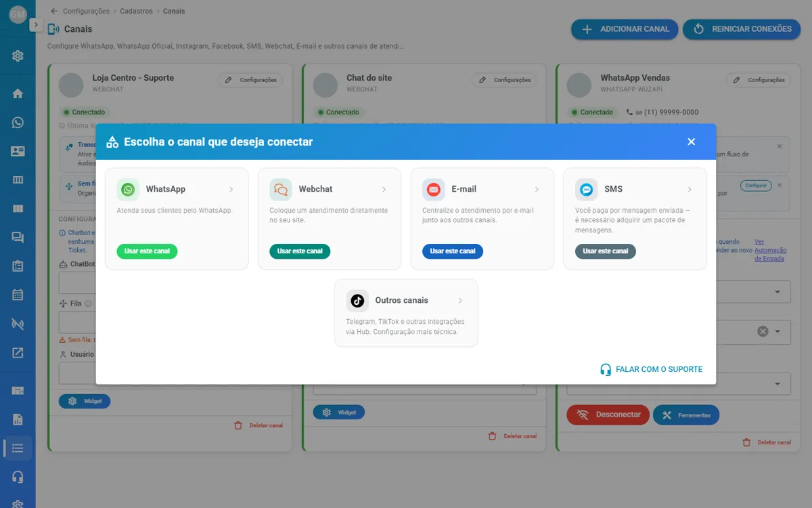Image resolution: width=812 pixels, height=508 pixels.
Task: Expand the chevron on Outros canais
Action: pyautogui.click(x=460, y=301)
